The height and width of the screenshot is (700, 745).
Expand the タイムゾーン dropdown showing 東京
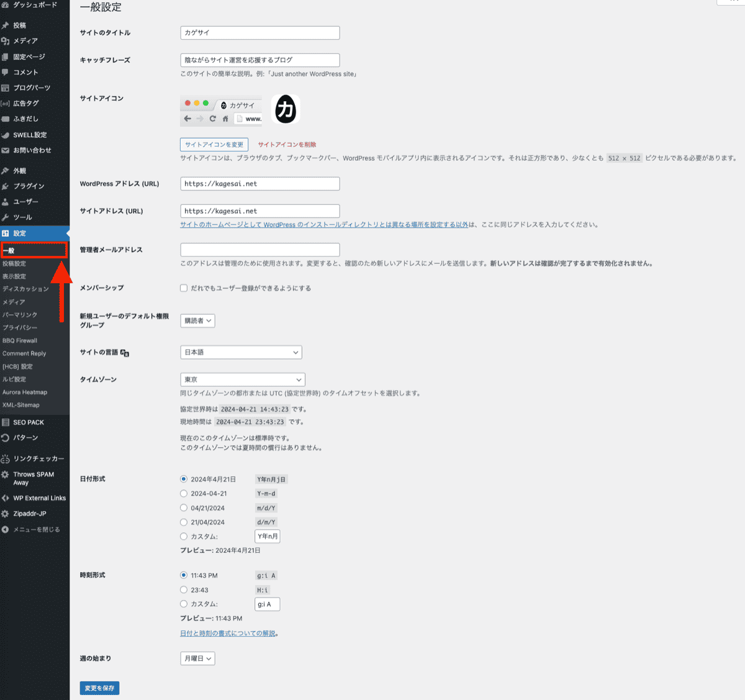242,380
